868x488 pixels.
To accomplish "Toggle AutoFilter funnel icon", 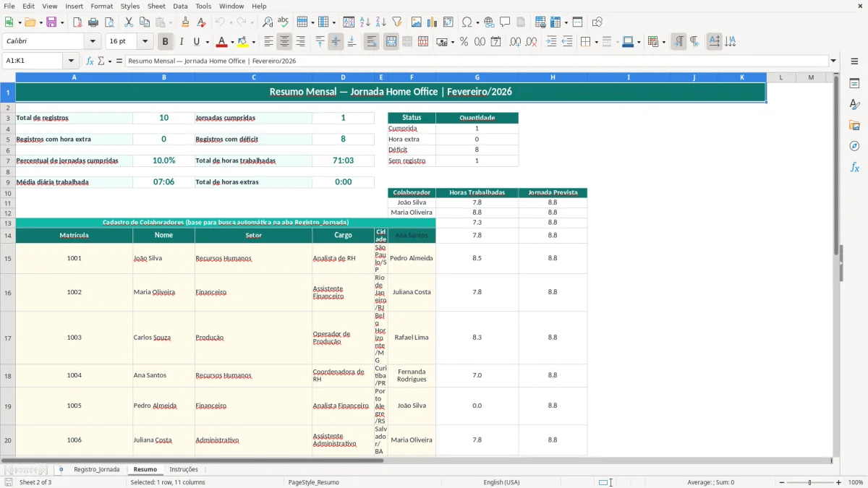I will [x=396, y=22].
